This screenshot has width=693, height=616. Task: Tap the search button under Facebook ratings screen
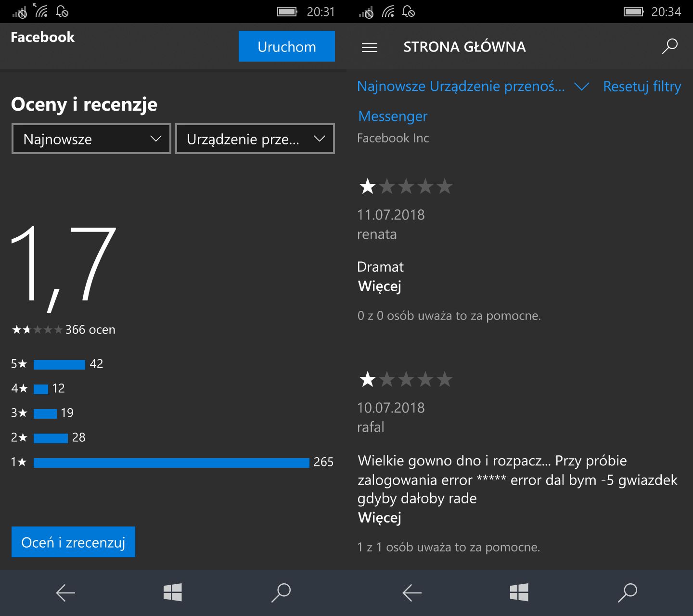coord(281,593)
